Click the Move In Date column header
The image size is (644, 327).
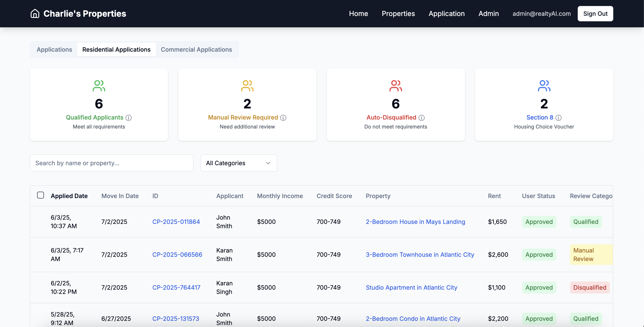tap(120, 196)
